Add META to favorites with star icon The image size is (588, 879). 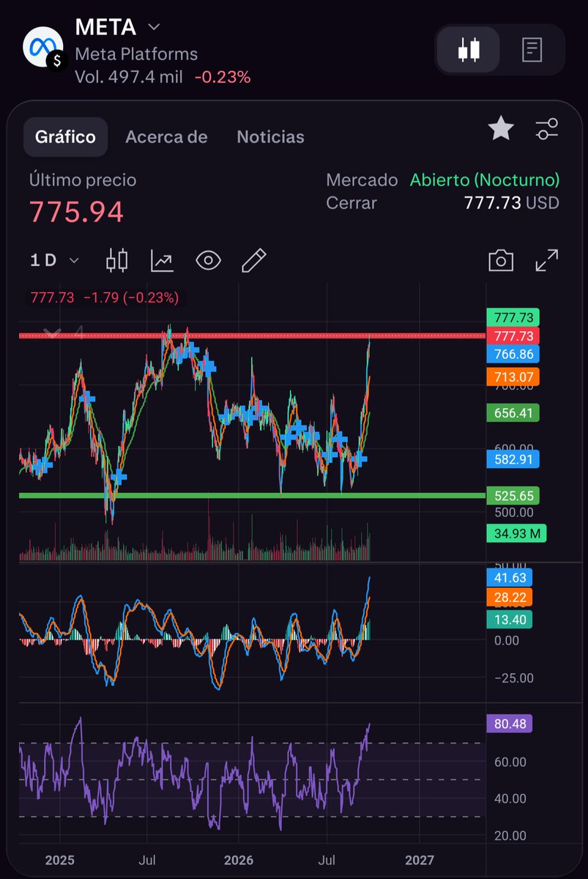pos(501,130)
